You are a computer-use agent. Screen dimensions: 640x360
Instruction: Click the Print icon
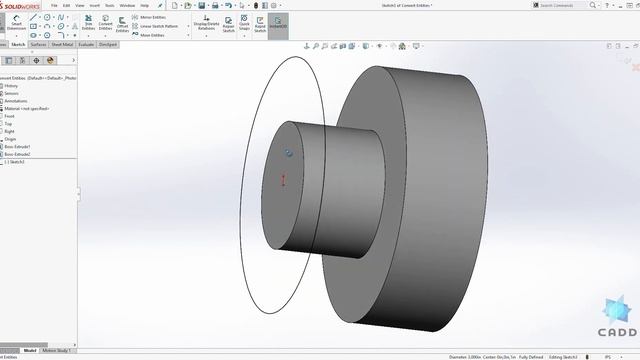click(215, 5)
